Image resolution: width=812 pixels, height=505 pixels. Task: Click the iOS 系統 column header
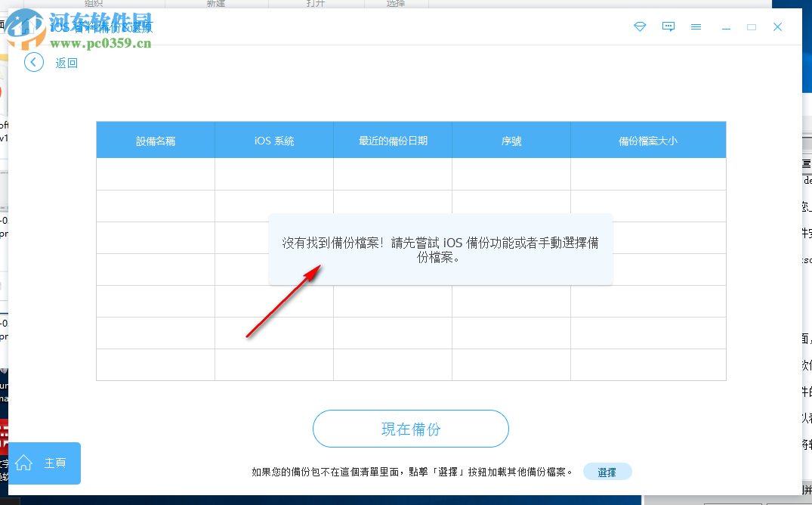[273, 139]
